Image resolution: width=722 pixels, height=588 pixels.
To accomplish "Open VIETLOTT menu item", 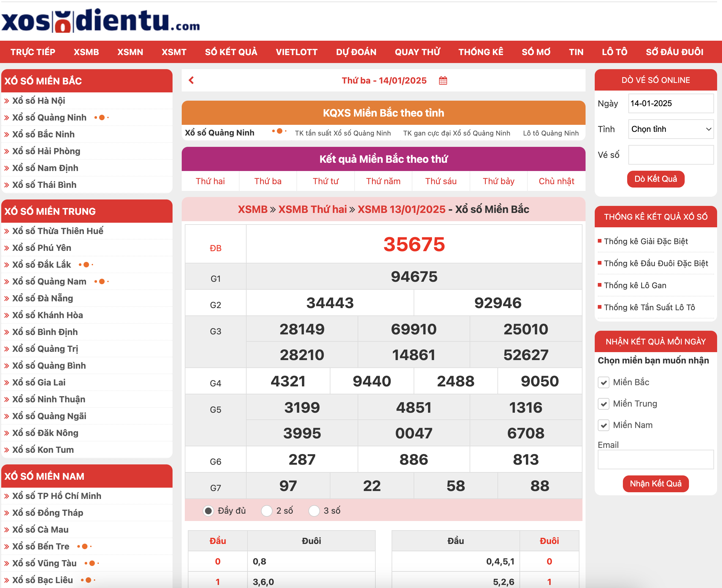I will pos(297,52).
